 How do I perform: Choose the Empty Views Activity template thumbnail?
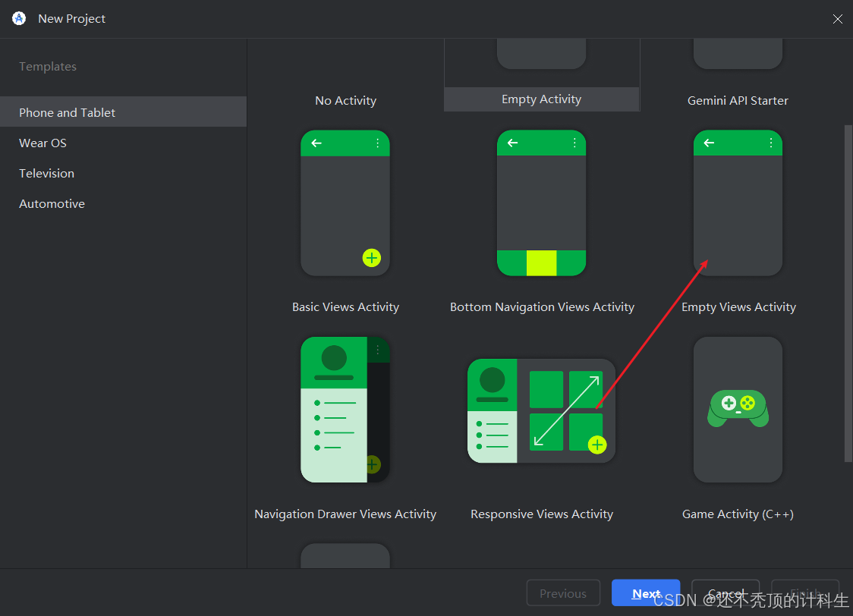pyautogui.click(x=738, y=203)
